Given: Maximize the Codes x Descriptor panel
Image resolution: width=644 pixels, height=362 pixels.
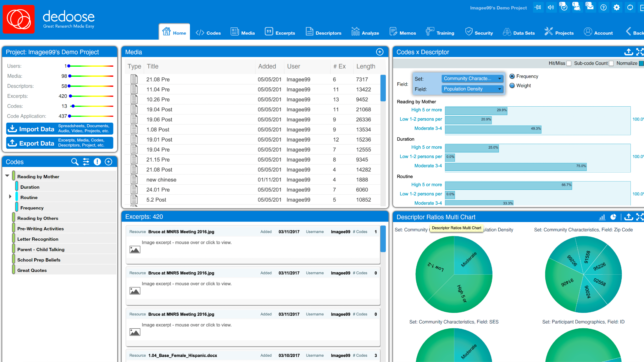Looking at the screenshot, I should tap(640, 52).
